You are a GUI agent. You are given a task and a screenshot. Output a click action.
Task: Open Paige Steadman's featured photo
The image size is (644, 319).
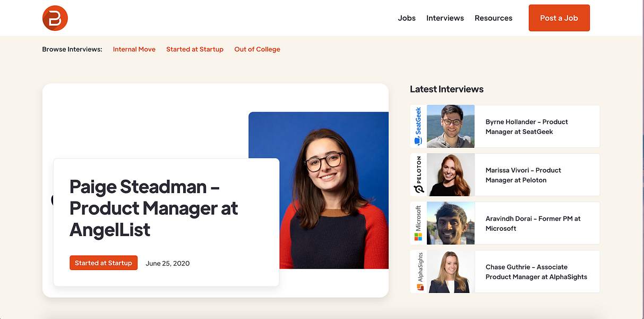coord(319,190)
